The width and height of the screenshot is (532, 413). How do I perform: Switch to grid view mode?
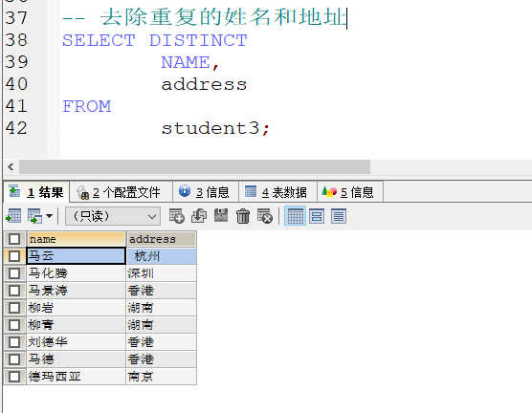(295, 216)
